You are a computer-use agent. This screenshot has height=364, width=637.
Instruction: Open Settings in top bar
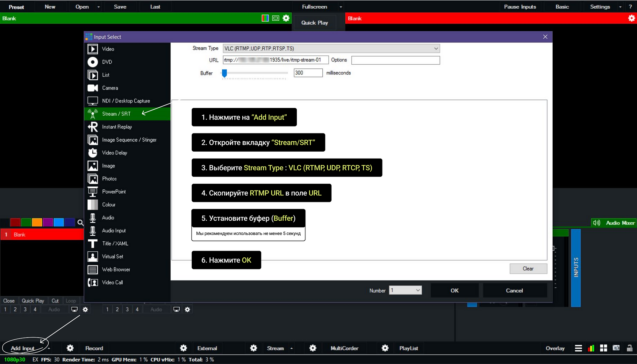(600, 7)
